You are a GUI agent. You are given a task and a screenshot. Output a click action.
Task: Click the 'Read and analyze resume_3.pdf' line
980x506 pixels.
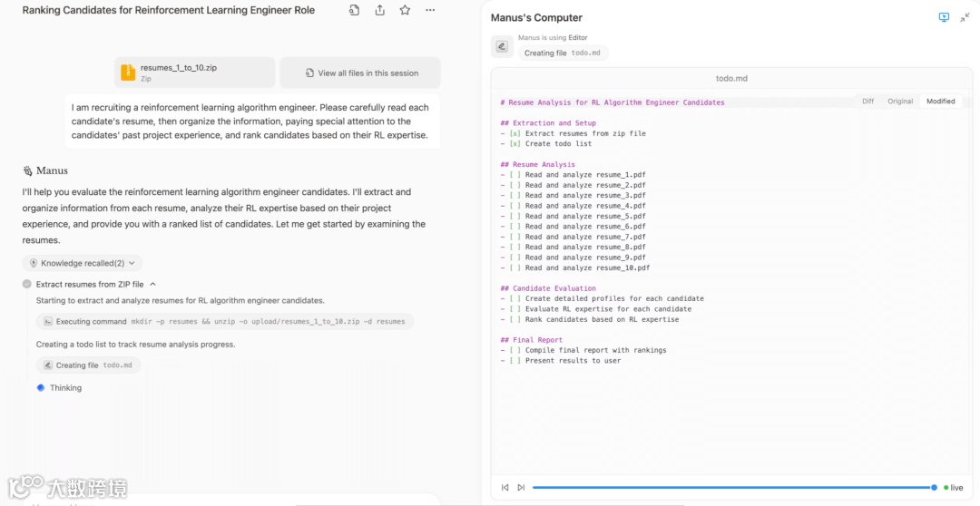[x=573, y=196]
